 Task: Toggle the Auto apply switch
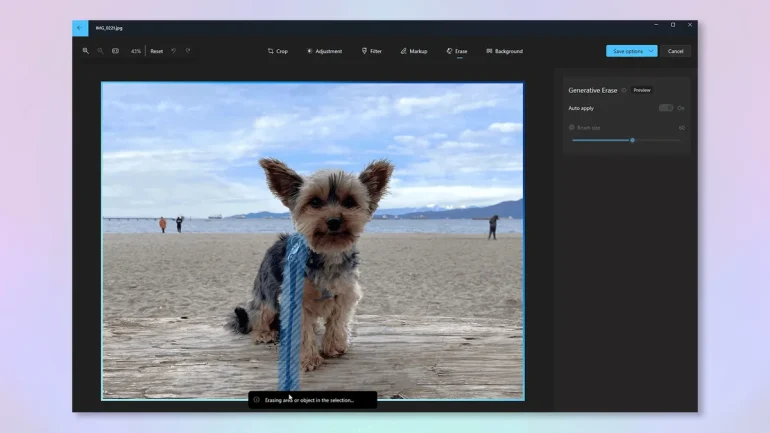click(x=666, y=108)
